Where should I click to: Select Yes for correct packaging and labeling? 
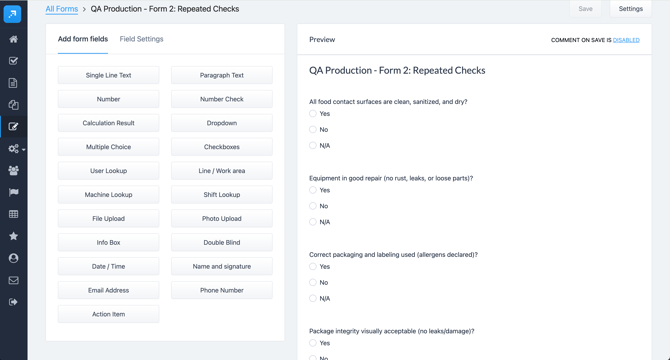(313, 266)
